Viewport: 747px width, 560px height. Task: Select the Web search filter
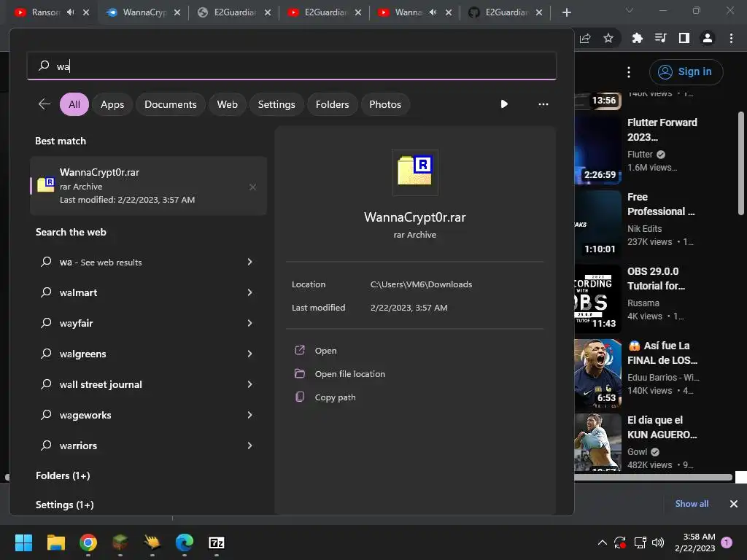228,104
